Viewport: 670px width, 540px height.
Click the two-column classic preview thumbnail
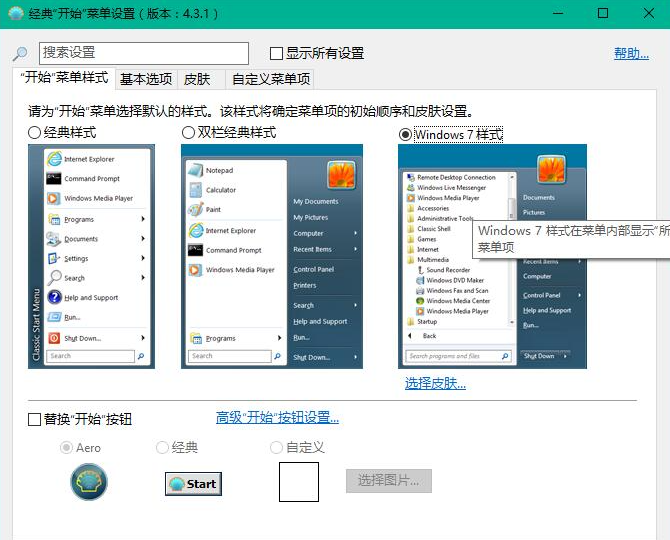271,256
